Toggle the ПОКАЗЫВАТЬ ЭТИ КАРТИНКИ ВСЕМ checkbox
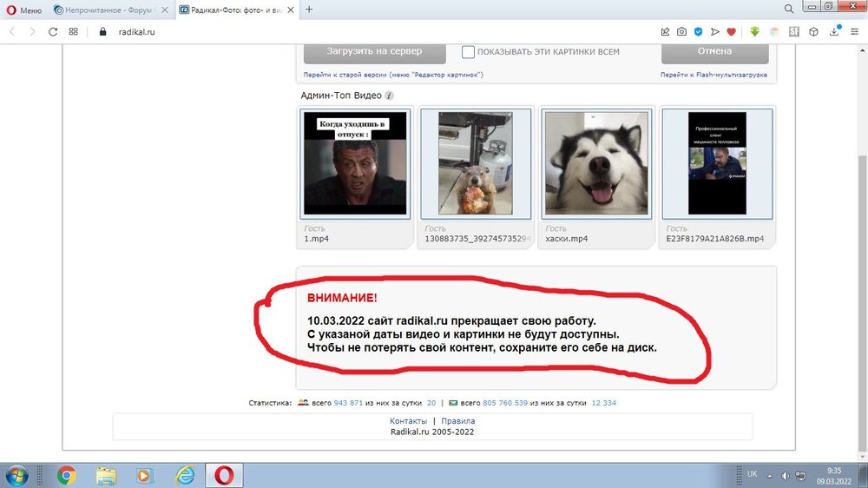868x488 pixels. coord(468,52)
